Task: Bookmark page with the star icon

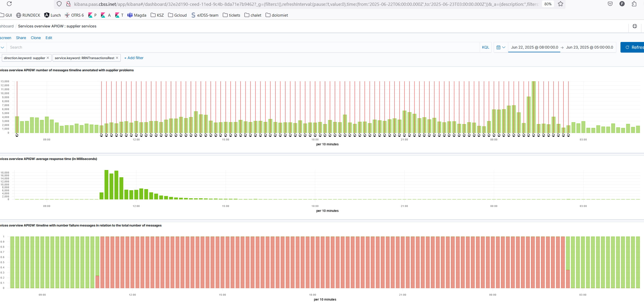Action: pyautogui.click(x=561, y=4)
